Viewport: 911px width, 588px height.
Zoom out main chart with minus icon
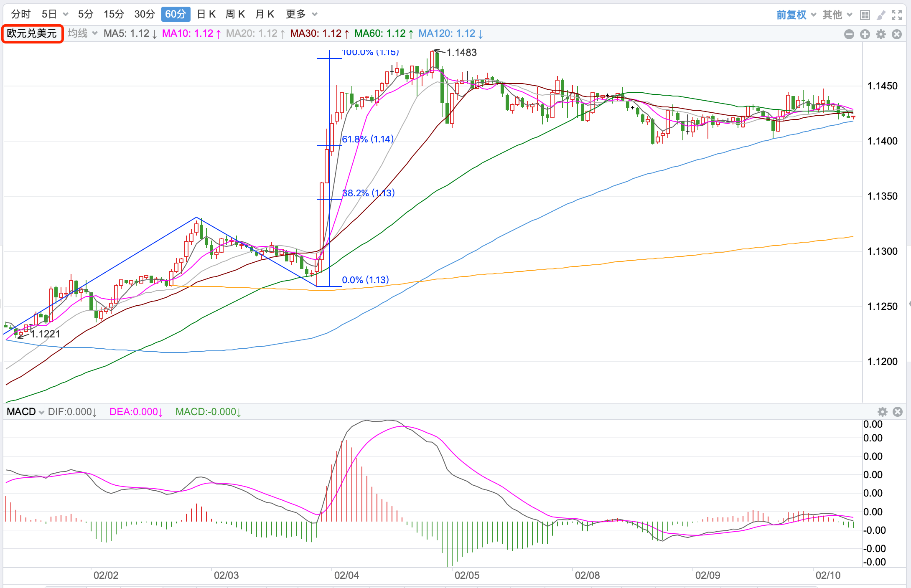849,34
